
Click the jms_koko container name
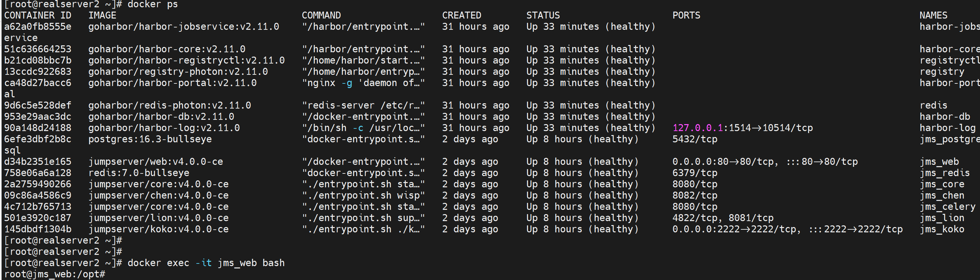coord(942,229)
